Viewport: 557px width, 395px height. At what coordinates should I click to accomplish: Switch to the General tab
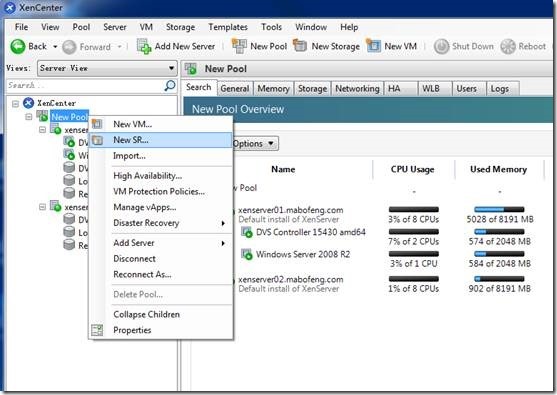pos(234,88)
